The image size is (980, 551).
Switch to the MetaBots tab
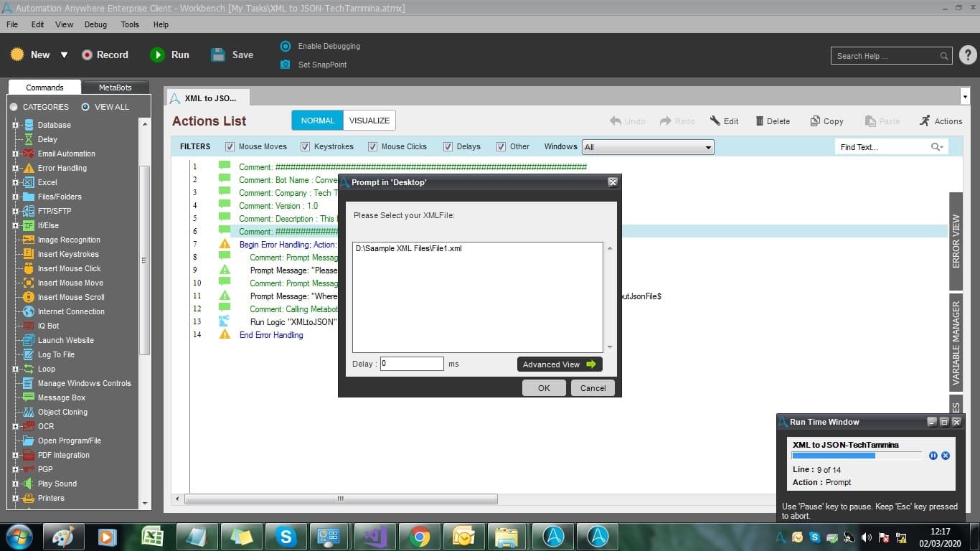pyautogui.click(x=115, y=88)
